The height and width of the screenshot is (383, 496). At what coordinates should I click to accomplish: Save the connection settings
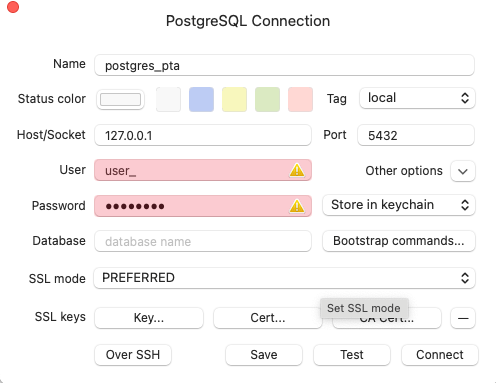pyautogui.click(x=264, y=355)
